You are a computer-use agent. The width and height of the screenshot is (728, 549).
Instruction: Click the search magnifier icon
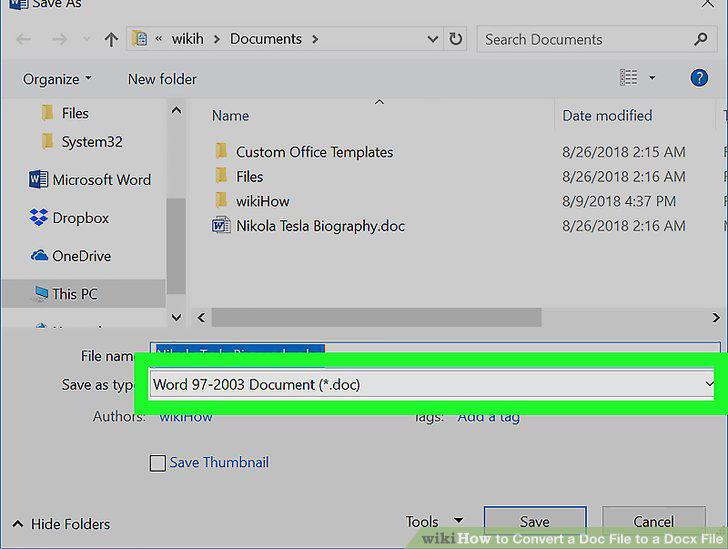701,39
